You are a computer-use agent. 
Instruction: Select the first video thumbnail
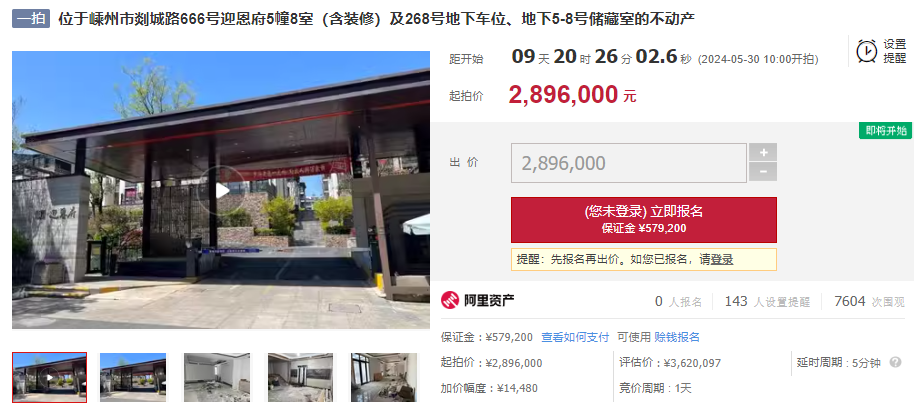[50, 377]
